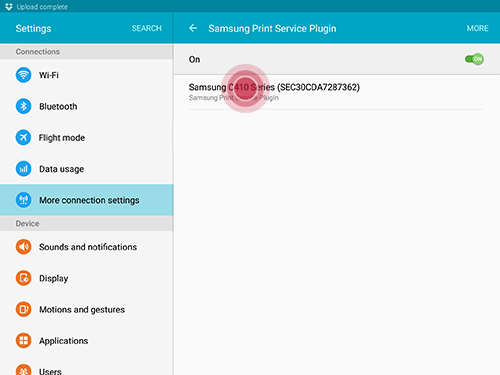500x375 pixels.
Task: Tap the Settings title
Action: [33, 29]
